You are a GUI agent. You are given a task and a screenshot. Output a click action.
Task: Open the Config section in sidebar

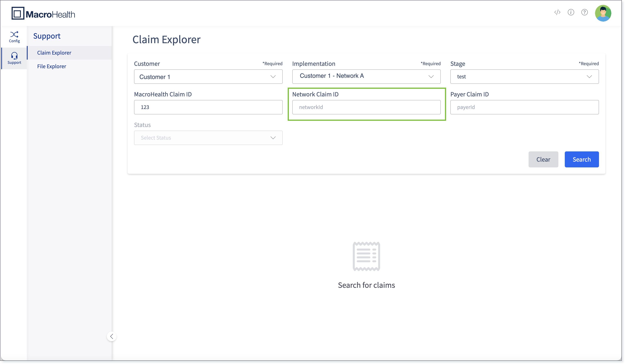(x=14, y=37)
